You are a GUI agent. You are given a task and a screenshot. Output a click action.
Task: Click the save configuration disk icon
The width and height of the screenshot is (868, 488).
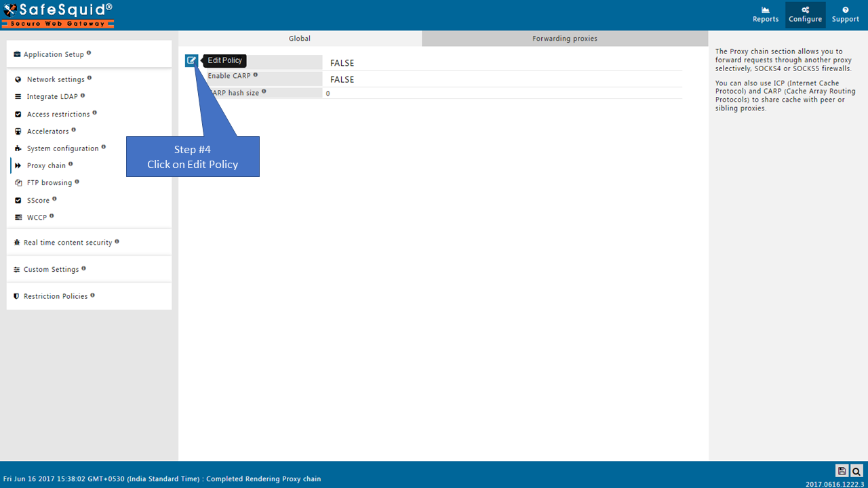(842, 471)
